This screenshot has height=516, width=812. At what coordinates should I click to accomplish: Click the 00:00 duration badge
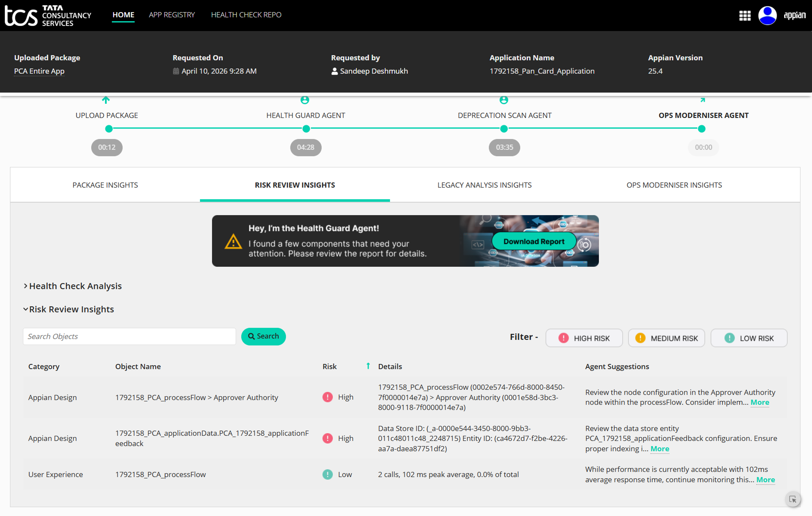(704, 147)
